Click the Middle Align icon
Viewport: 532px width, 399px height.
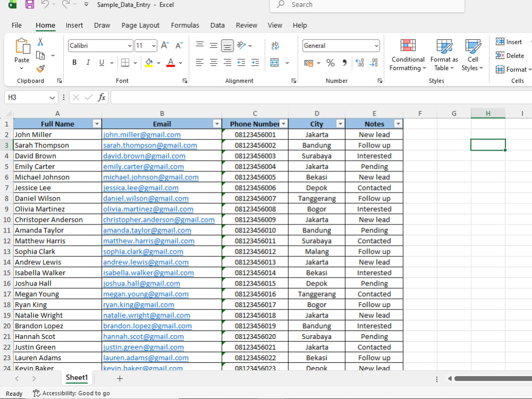click(213, 45)
